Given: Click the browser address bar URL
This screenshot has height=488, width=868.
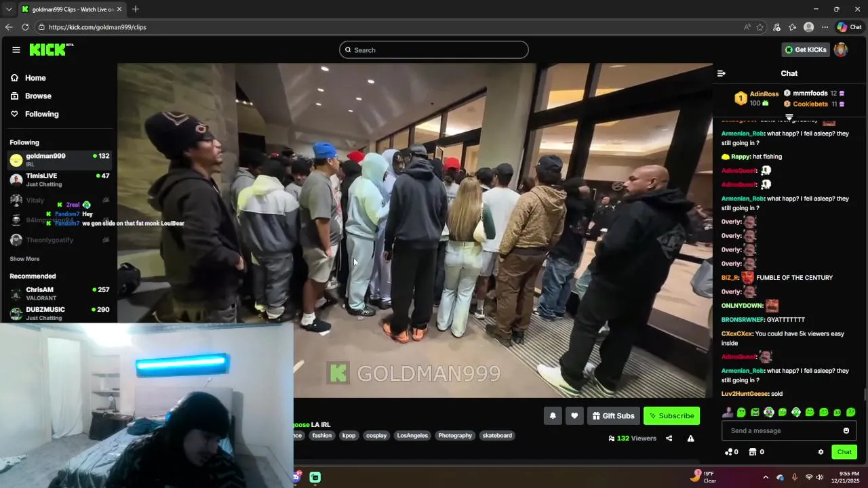Looking at the screenshot, I should pos(97,27).
